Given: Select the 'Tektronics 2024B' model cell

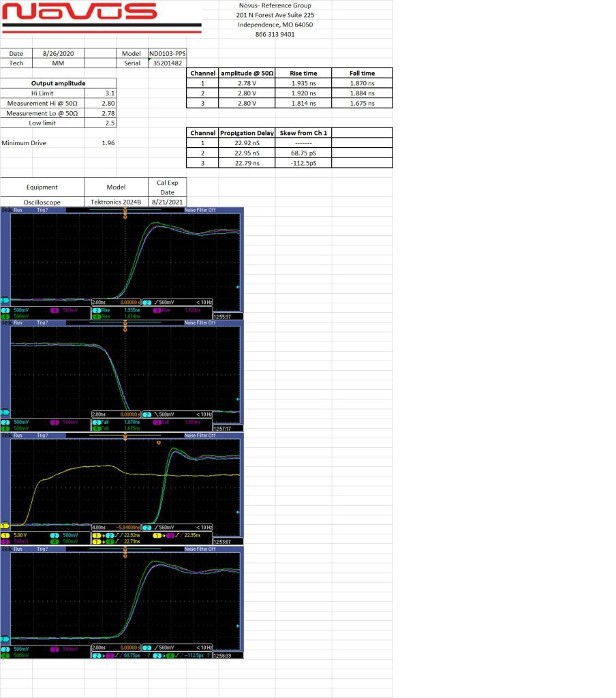Looking at the screenshot, I should click(116, 202).
